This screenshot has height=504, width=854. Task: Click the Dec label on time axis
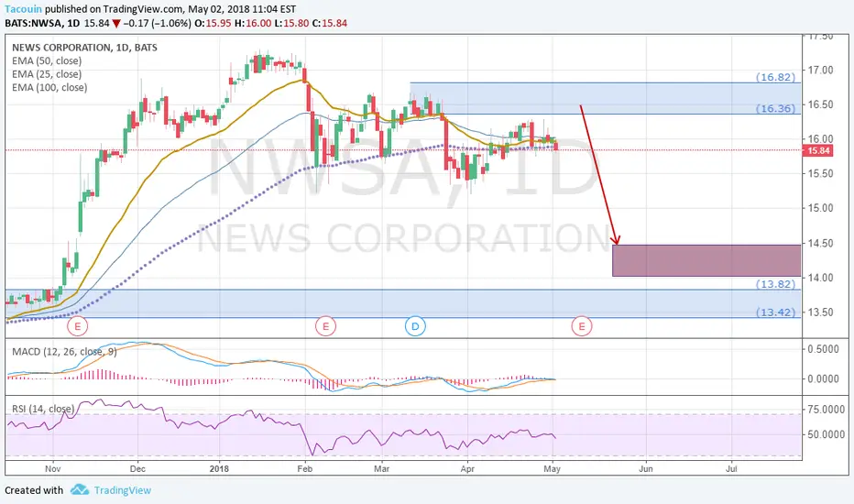coord(137,468)
